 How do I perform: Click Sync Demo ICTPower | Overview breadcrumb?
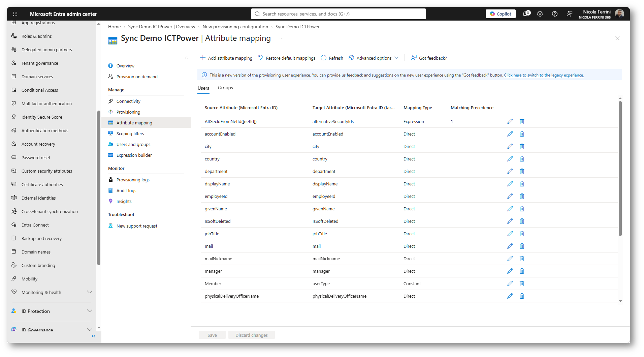coord(162,27)
